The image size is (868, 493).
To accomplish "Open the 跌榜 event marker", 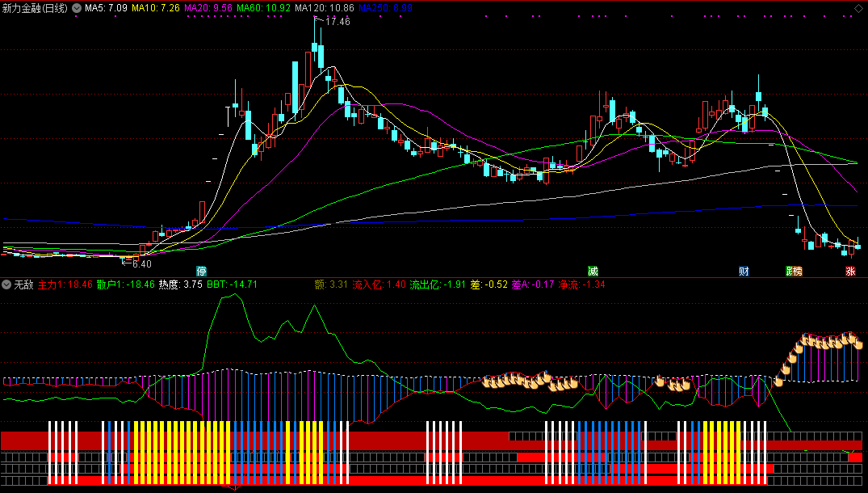I will point(794,271).
